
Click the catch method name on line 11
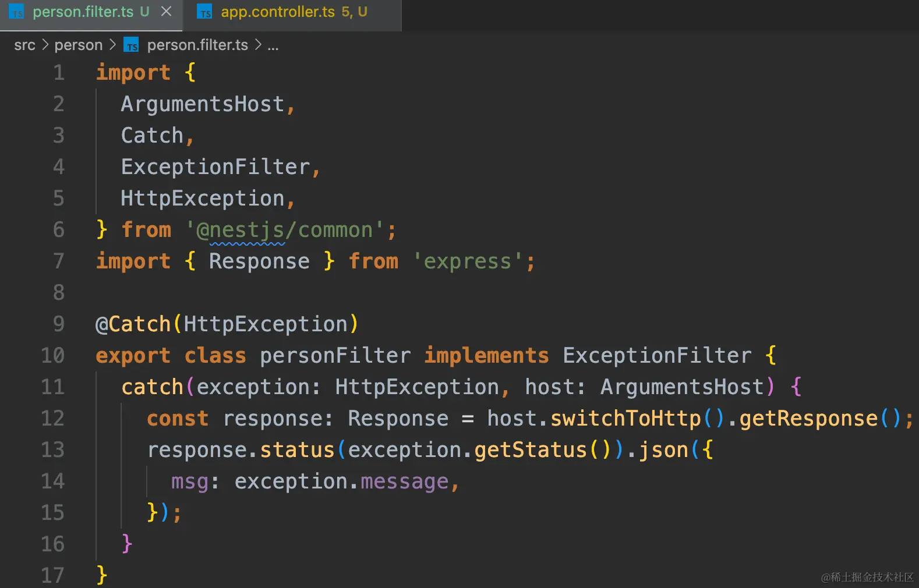pos(152,387)
